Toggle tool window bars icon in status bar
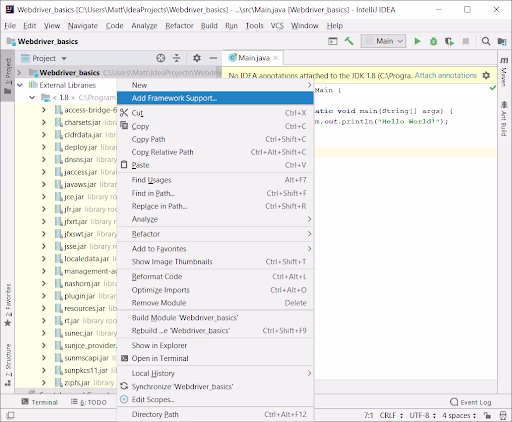 click(10, 415)
